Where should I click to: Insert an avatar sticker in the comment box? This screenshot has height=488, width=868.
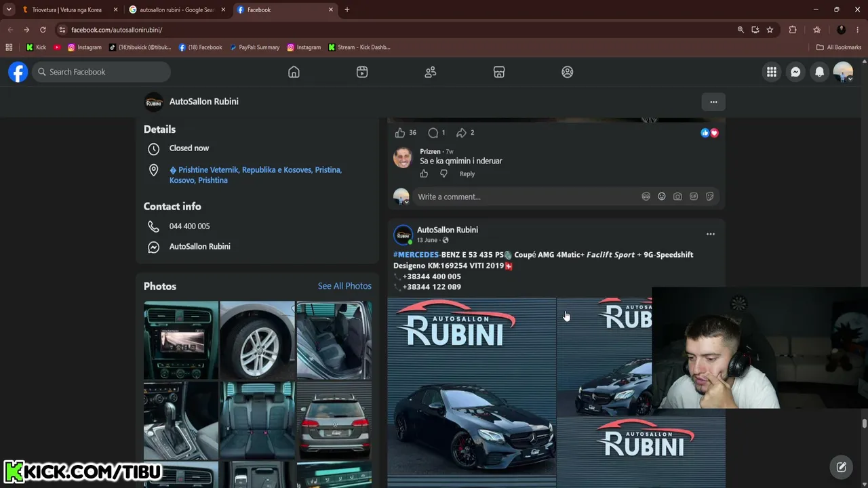click(646, 197)
